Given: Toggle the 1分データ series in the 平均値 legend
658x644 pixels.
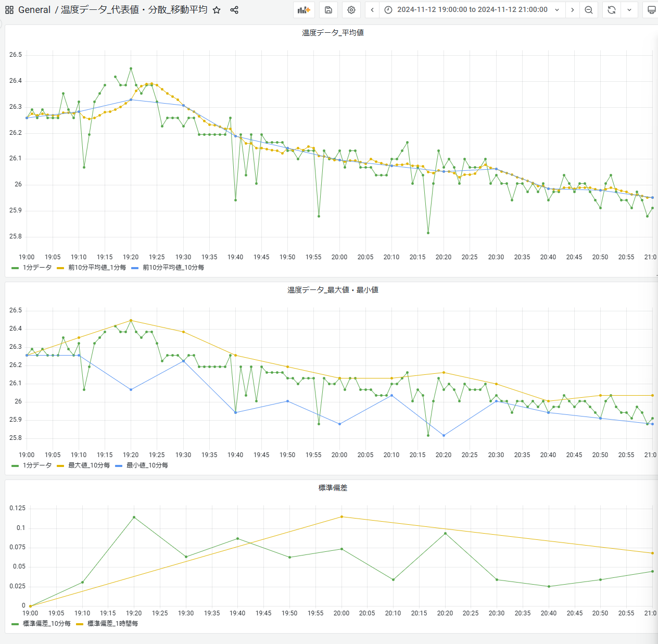Looking at the screenshot, I should click(x=37, y=268).
